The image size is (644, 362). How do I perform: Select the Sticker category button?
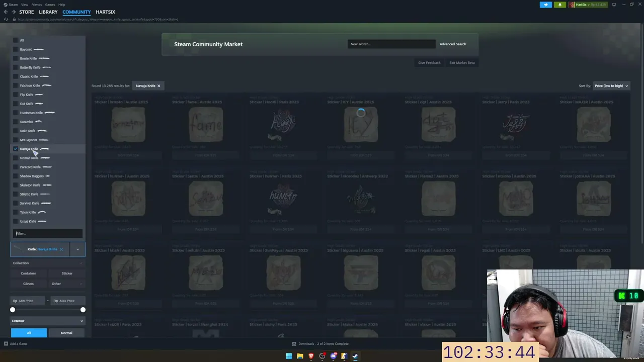[67, 274]
